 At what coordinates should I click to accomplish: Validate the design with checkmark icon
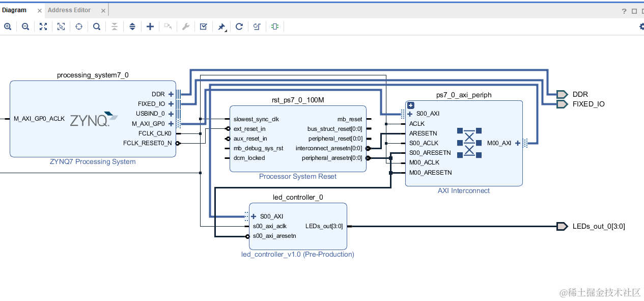pos(204,26)
